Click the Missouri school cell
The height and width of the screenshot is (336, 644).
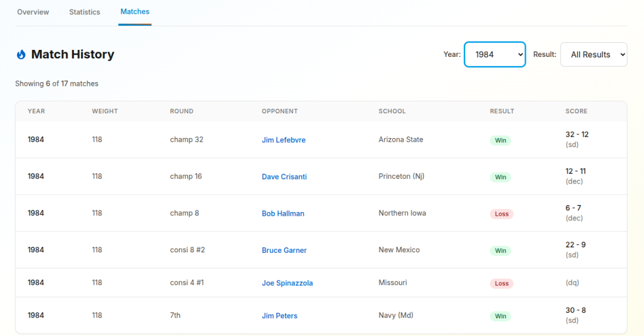pos(393,282)
